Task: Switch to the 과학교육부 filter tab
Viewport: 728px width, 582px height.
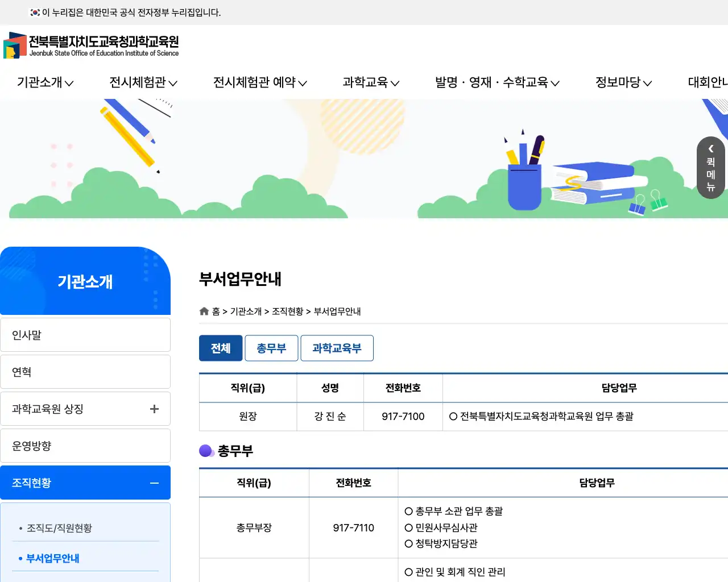Action: pyautogui.click(x=337, y=348)
